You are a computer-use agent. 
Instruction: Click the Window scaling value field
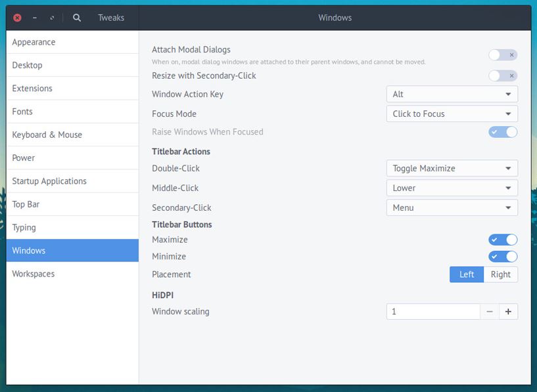click(433, 311)
